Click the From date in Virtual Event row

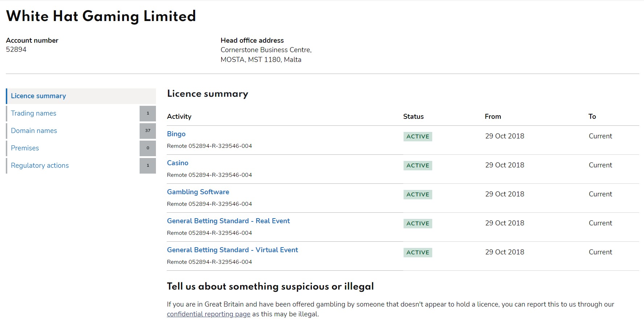point(505,252)
